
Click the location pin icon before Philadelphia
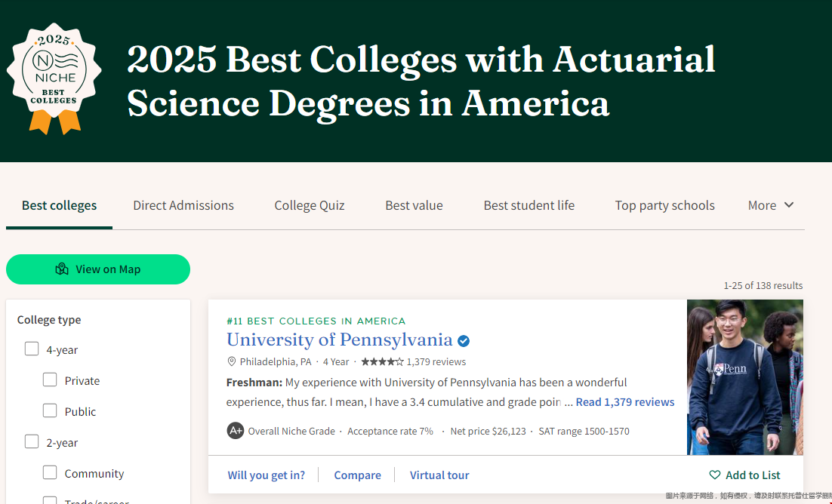pos(231,362)
